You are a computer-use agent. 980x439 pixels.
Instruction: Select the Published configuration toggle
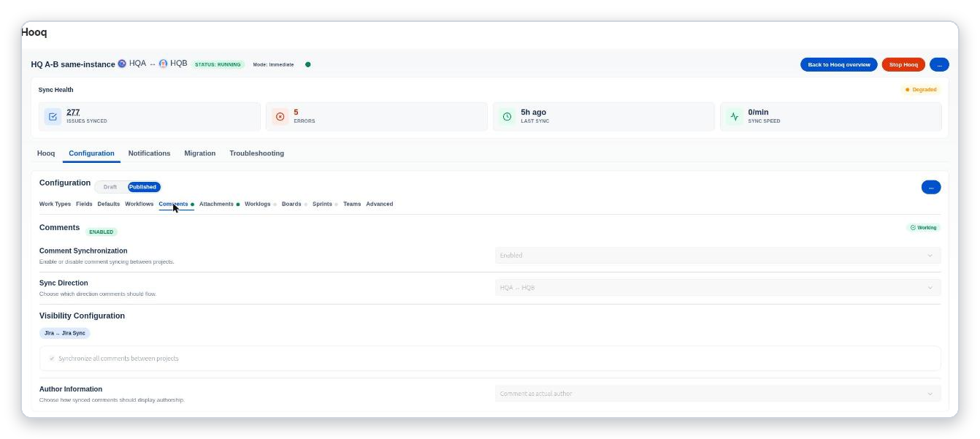click(x=143, y=187)
